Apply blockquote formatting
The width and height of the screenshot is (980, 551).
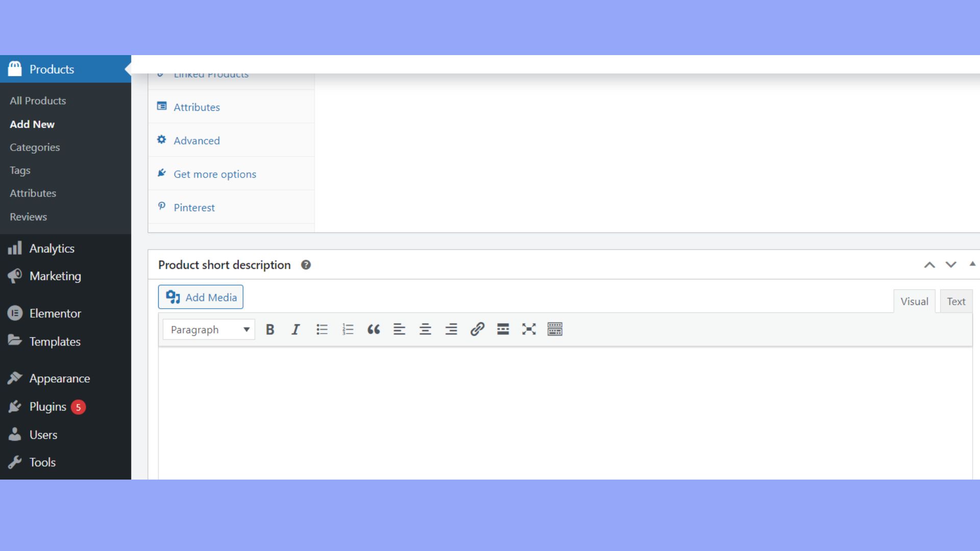click(374, 329)
